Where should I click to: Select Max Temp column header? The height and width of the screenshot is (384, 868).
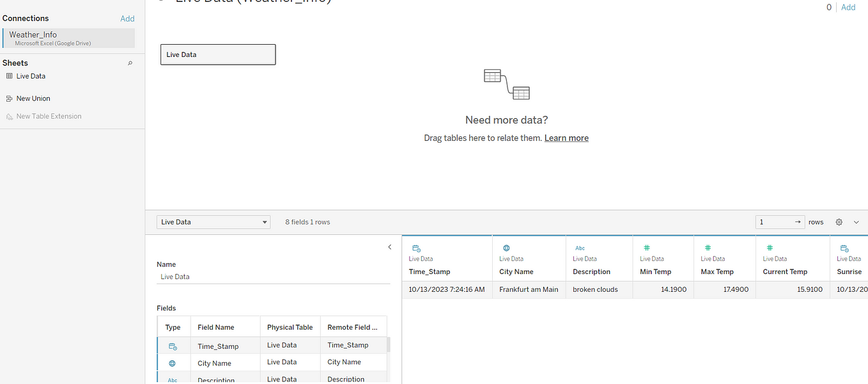pos(717,272)
